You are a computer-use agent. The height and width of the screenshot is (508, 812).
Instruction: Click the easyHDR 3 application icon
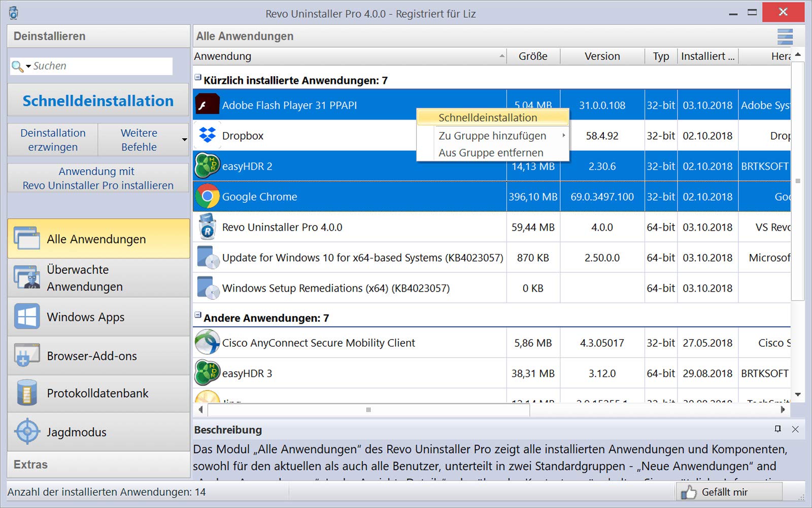[207, 373]
